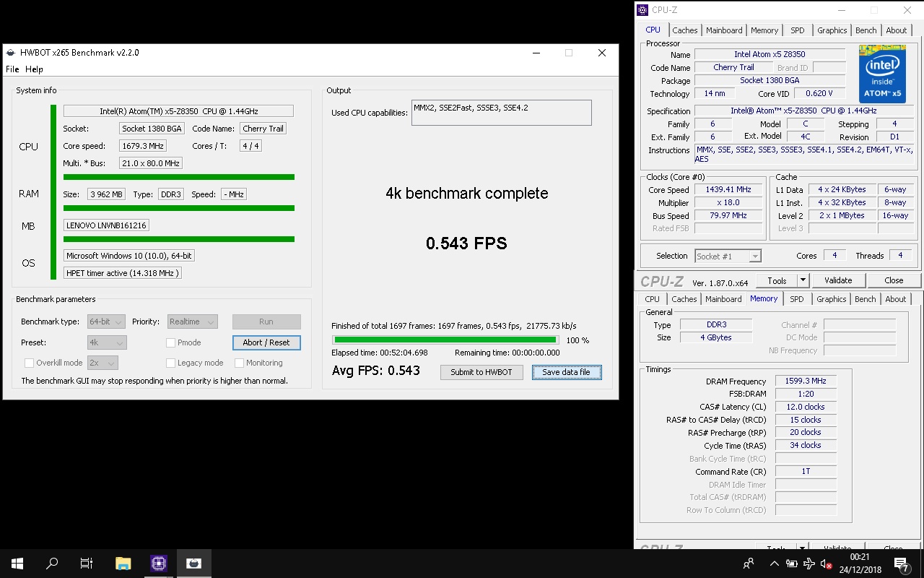Viewport: 924px width, 578px height.
Task: Open File Explorer from taskbar
Action: (x=123, y=564)
